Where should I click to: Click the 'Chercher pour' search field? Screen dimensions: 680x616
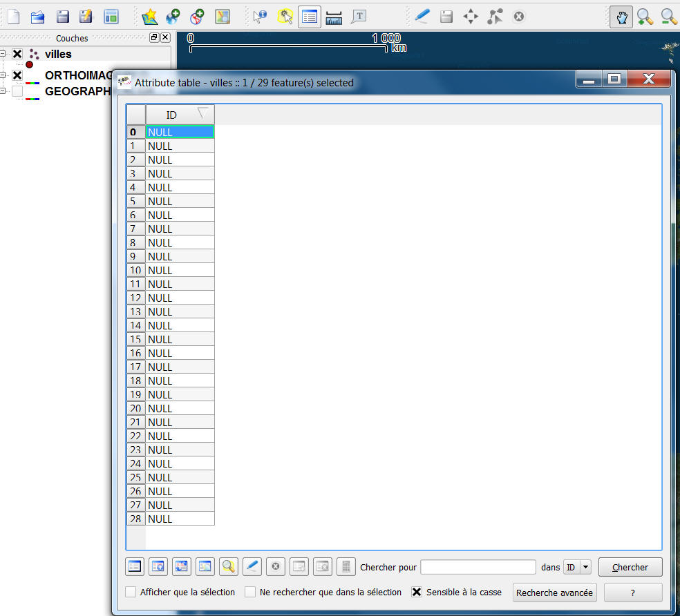pyautogui.click(x=478, y=567)
